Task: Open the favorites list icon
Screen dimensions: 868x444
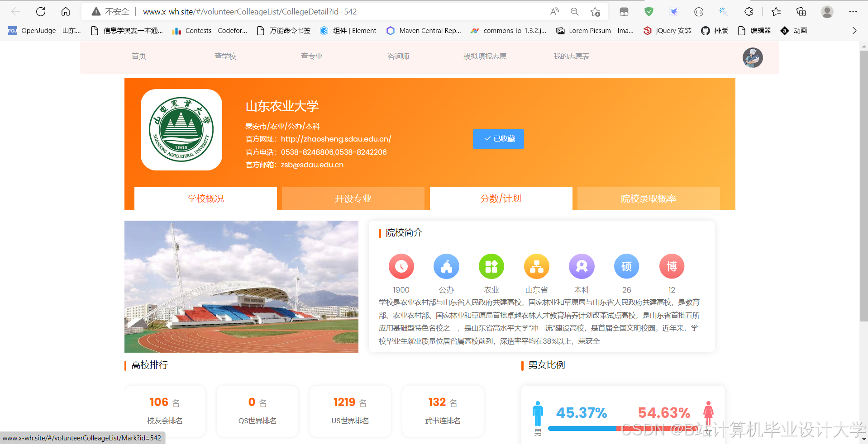Action: 776,12
